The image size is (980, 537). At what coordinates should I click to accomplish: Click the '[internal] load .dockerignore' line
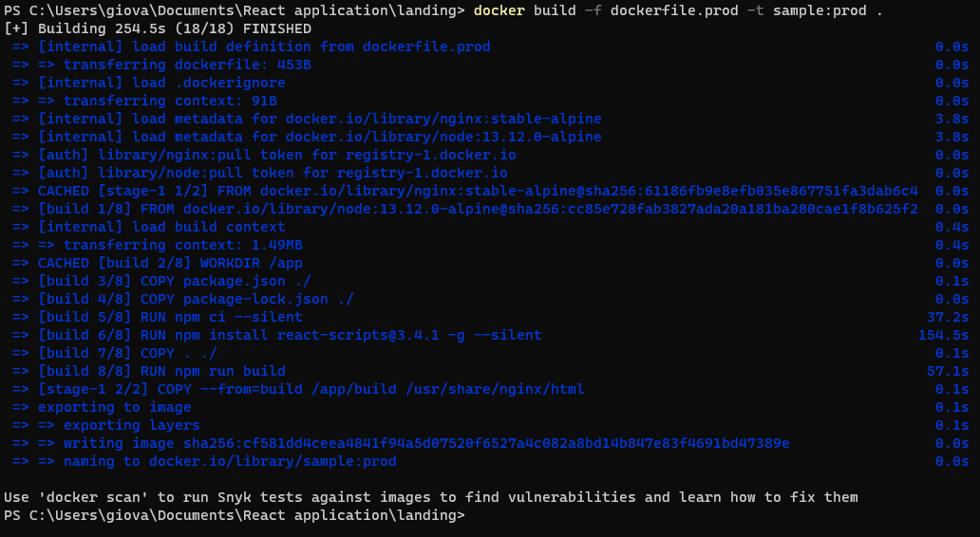(149, 83)
